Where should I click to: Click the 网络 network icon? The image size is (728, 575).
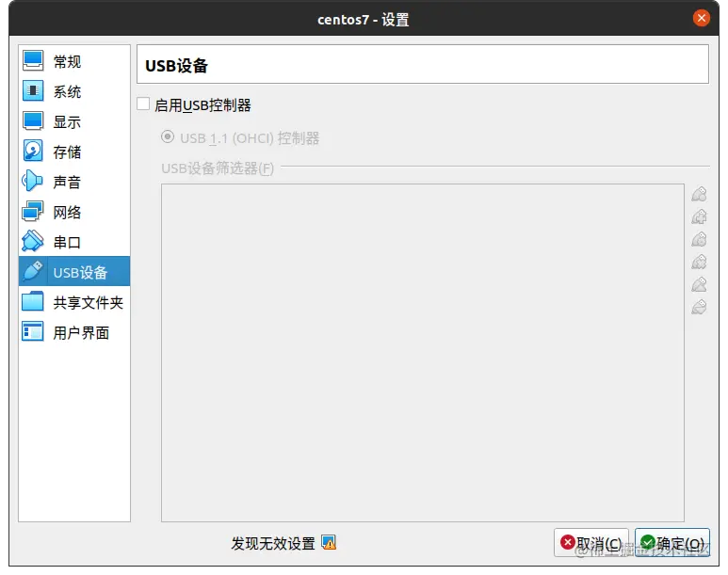point(33,212)
